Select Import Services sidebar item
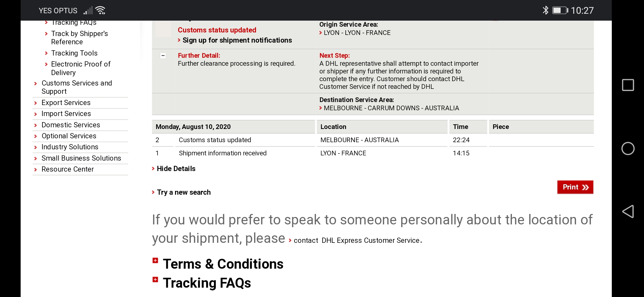The height and width of the screenshot is (297, 644). click(x=66, y=114)
